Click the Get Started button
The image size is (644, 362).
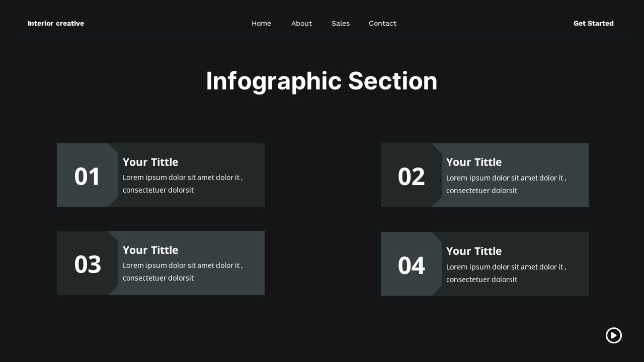(594, 23)
